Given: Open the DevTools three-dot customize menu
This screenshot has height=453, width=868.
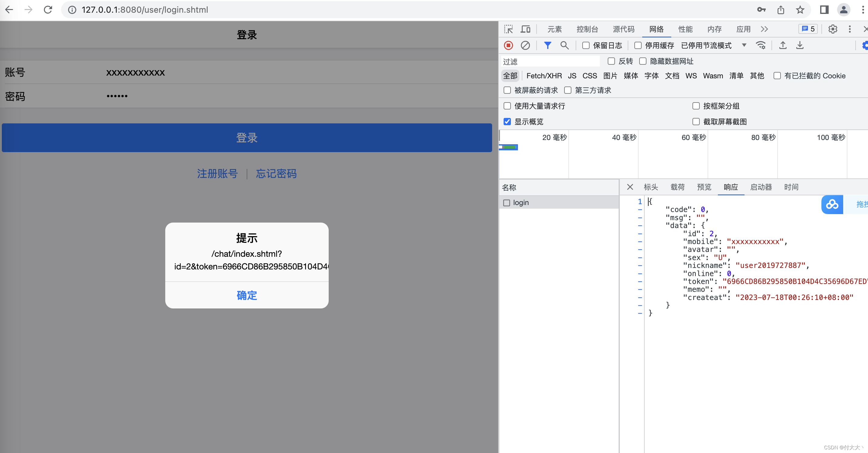Looking at the screenshot, I should [850, 29].
